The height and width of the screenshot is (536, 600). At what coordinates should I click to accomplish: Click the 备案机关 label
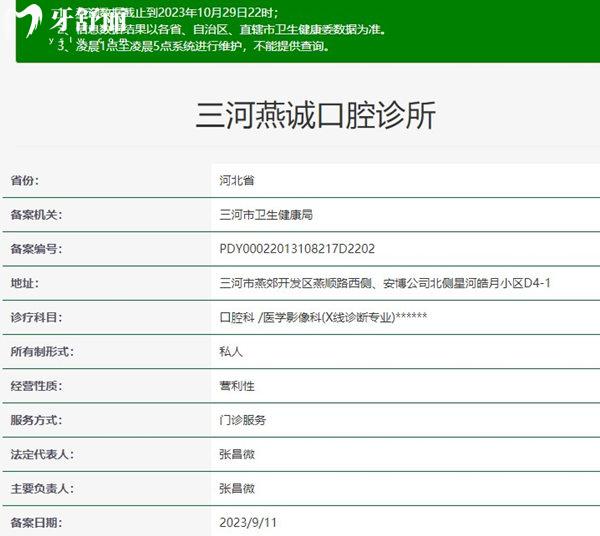point(36,215)
